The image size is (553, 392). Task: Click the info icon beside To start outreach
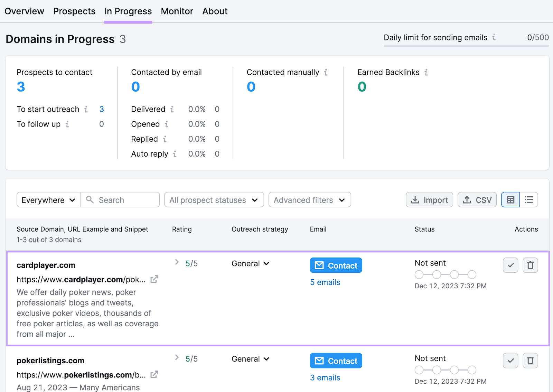point(86,109)
